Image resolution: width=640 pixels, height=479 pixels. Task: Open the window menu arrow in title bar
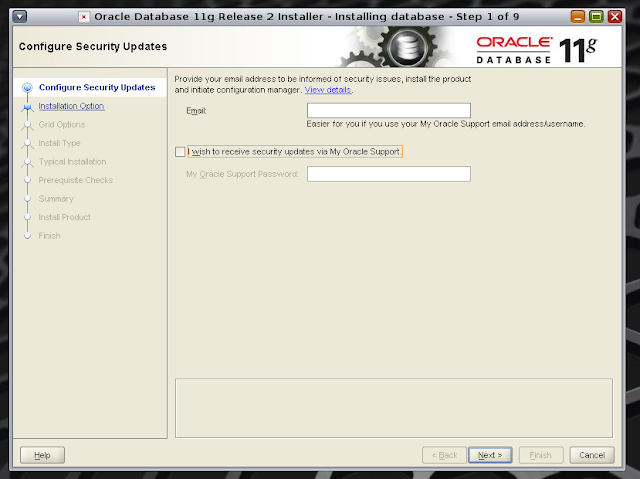pyautogui.click(x=20, y=17)
